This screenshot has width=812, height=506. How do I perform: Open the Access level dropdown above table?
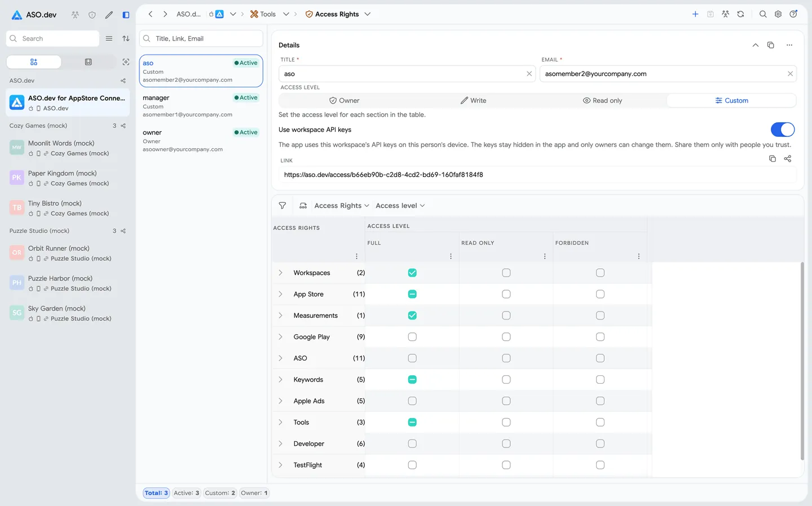point(400,206)
